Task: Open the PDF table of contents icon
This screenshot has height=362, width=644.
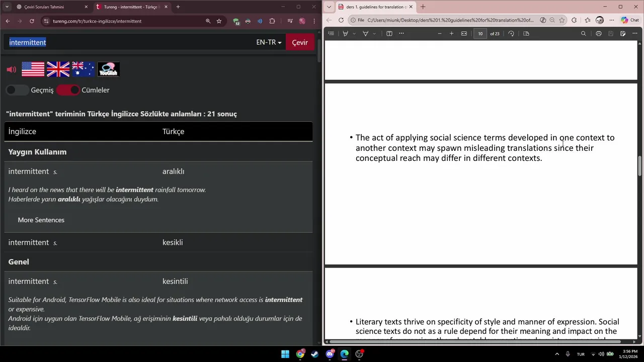Action: 331,34
